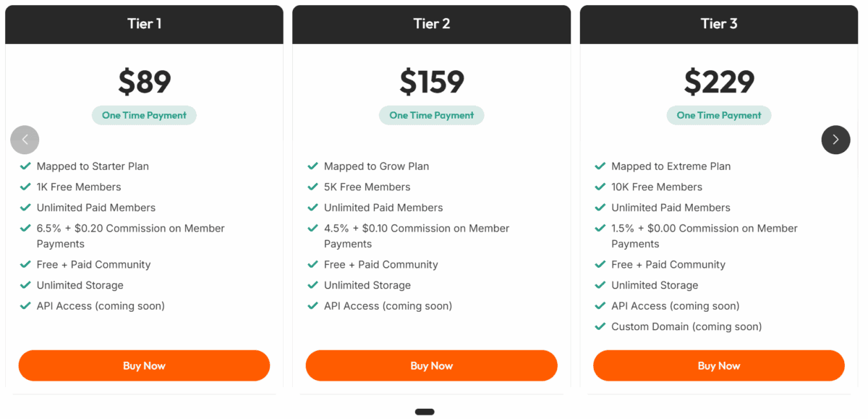Screen dimensions: 868x419
Task: Select the Tier 1 header
Action: (144, 24)
